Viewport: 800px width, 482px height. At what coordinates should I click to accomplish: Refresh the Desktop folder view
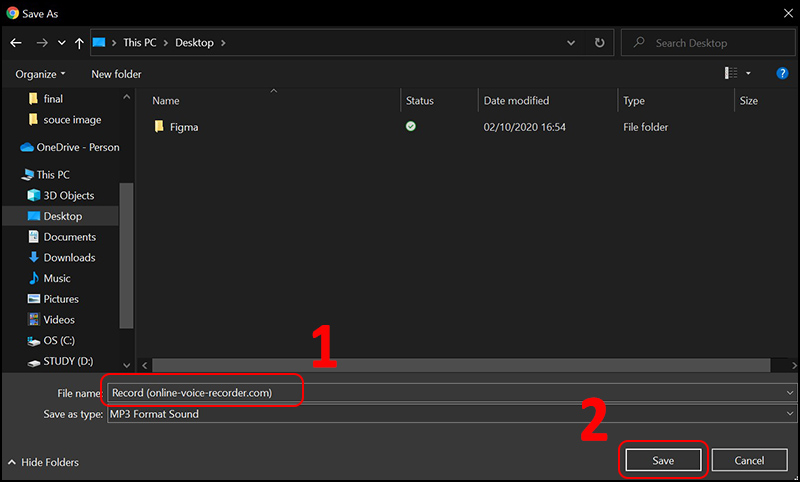pos(599,43)
